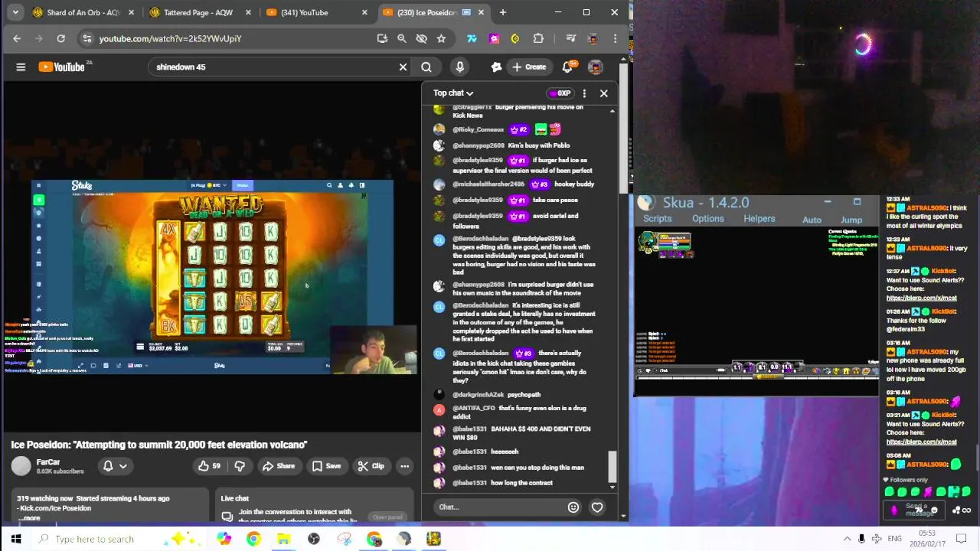This screenshot has width=980, height=551.
Task: Dislike the Ice Poseidon video
Action: (240, 466)
